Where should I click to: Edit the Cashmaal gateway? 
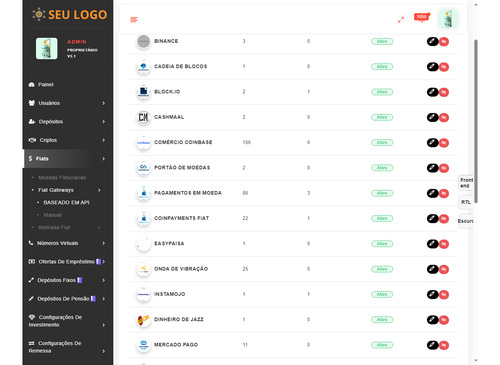(x=433, y=117)
